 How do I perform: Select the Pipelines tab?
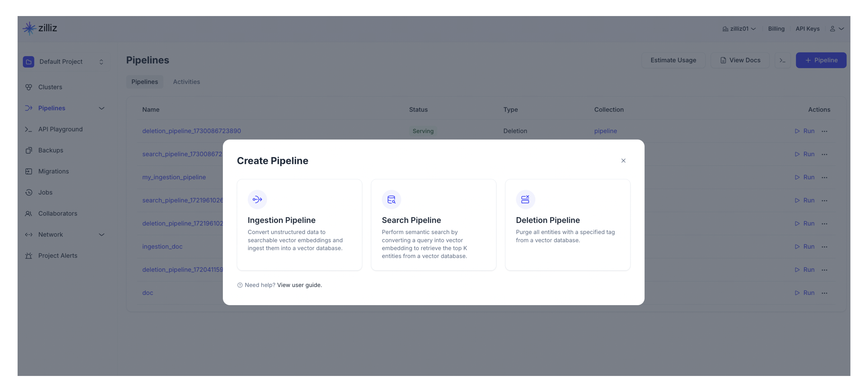point(145,82)
